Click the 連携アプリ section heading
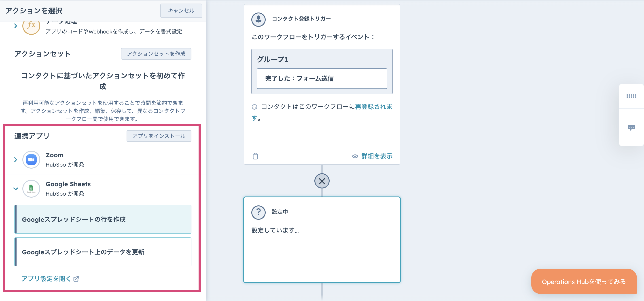644x301 pixels. 32,136
